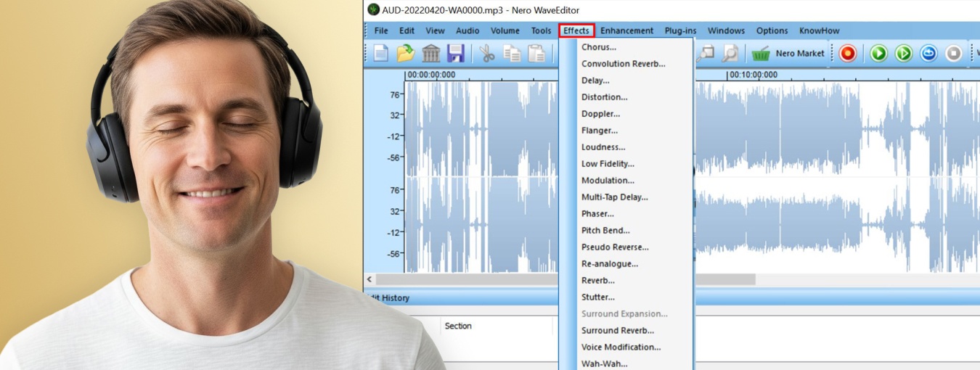Expand the Volume menu
The image size is (980, 370).
coord(505,30)
